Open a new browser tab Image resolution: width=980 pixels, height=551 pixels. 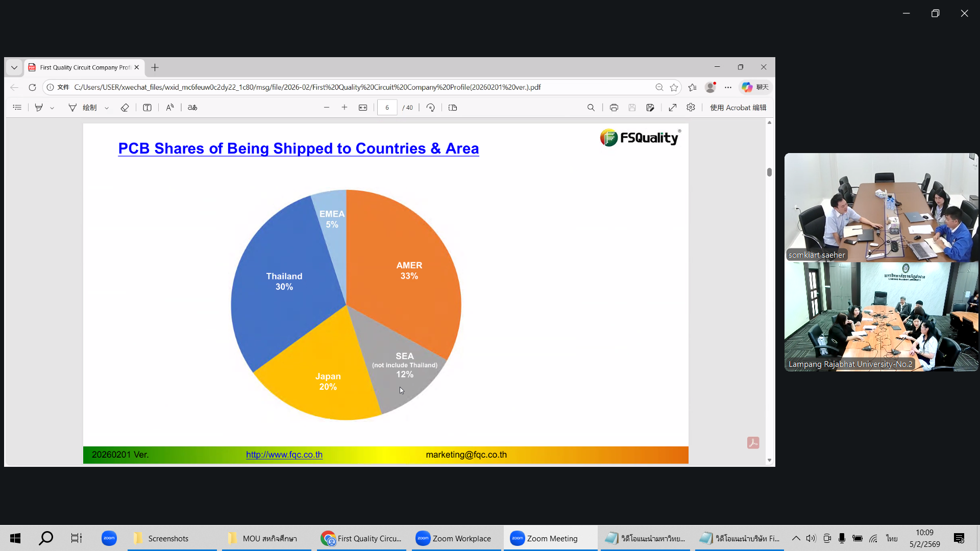(155, 67)
